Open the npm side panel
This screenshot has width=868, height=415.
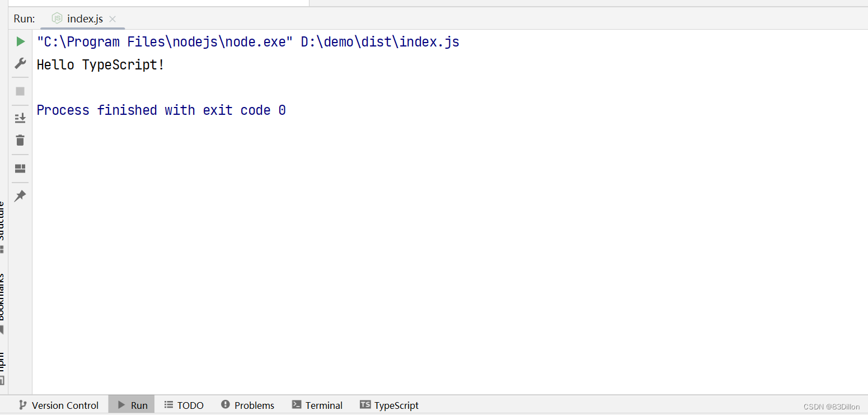tap(2, 369)
